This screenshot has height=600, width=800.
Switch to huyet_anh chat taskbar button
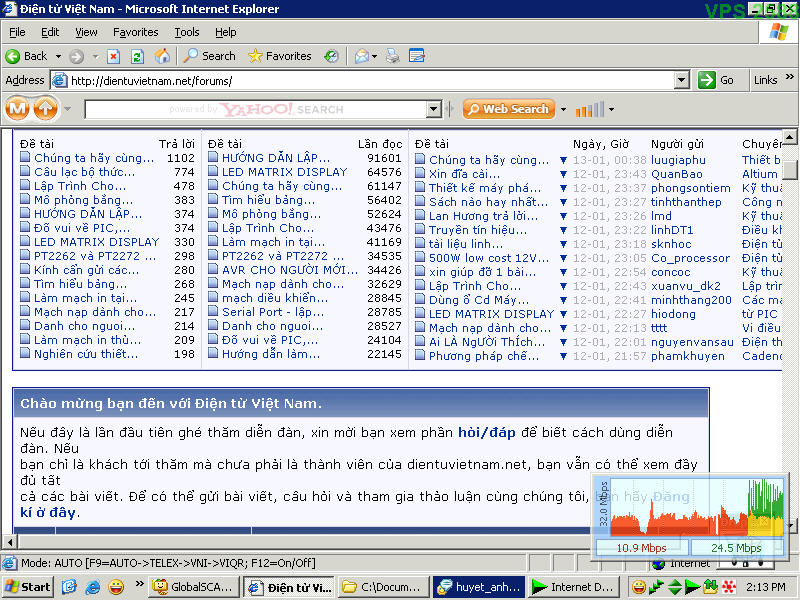(x=479, y=587)
